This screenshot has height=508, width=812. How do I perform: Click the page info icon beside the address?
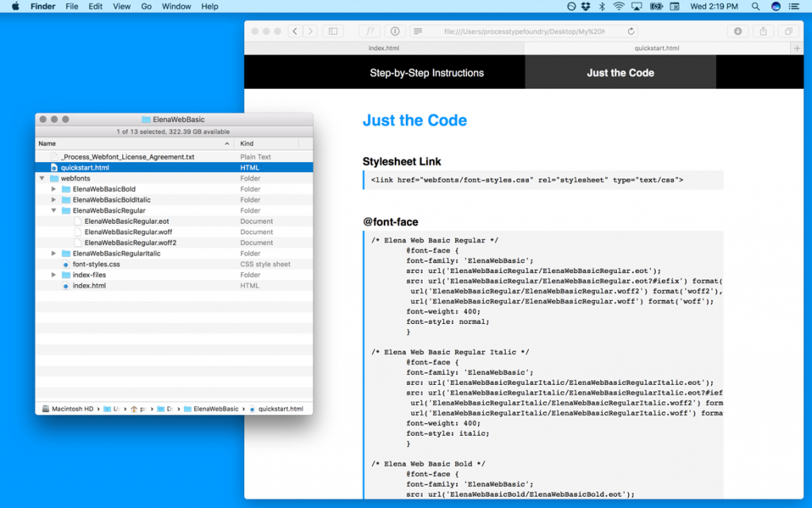pos(394,31)
